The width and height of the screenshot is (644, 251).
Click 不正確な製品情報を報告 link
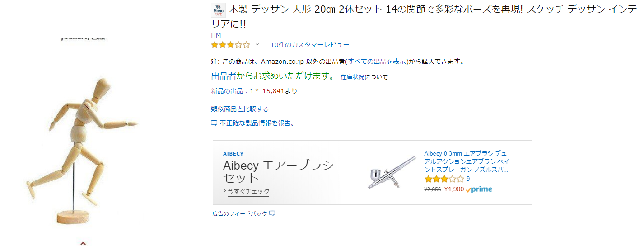(257, 123)
